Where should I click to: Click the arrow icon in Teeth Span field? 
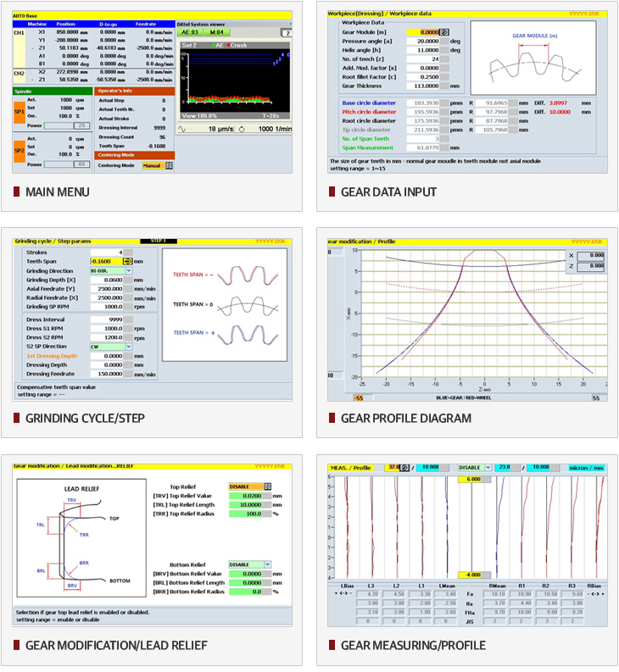point(127,262)
